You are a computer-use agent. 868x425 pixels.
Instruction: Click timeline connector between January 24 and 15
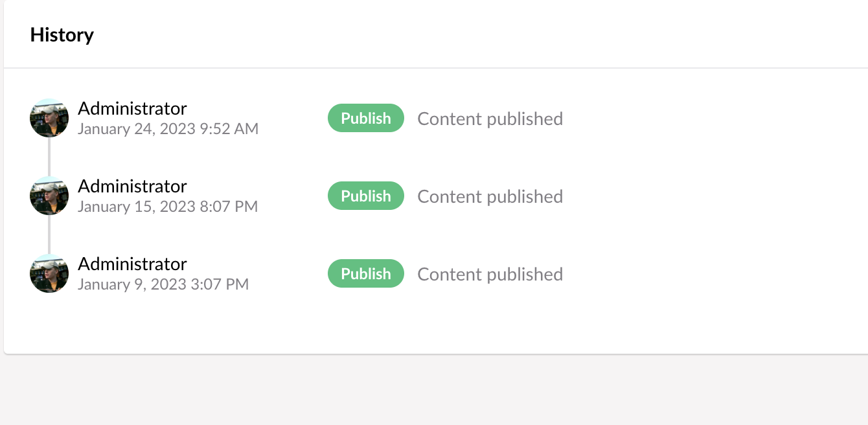[x=49, y=157]
